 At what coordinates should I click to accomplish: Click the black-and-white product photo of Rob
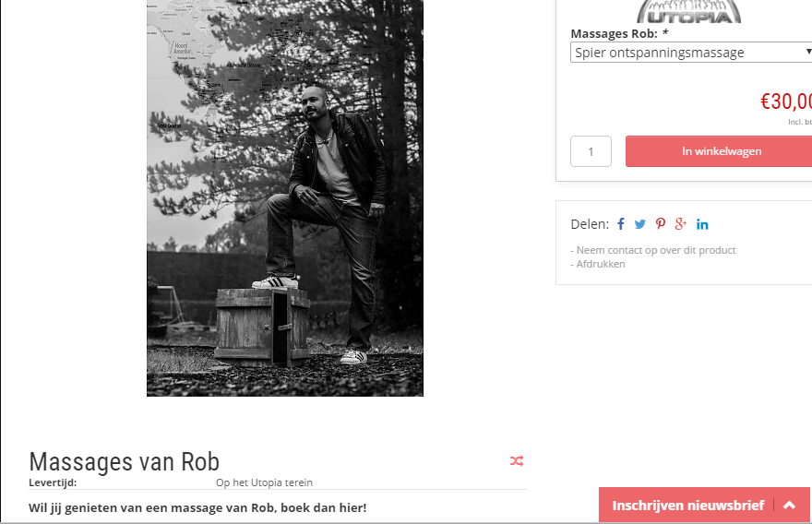[x=285, y=198]
